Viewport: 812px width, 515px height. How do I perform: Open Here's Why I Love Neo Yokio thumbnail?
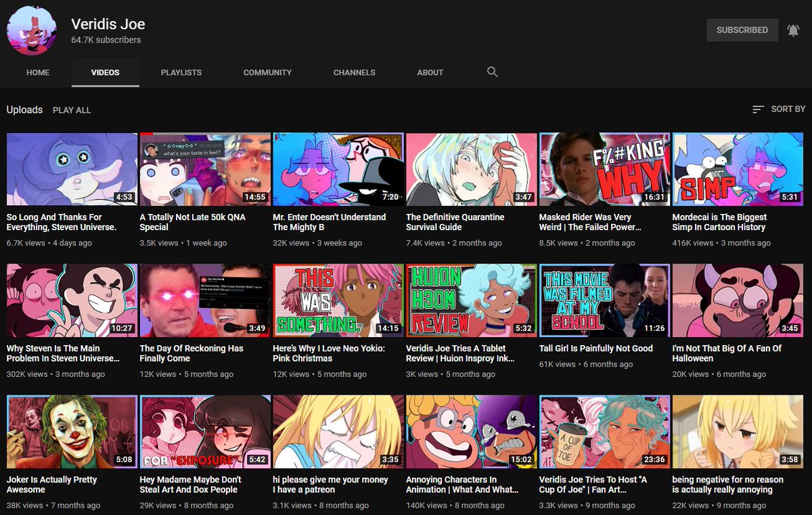pos(338,300)
